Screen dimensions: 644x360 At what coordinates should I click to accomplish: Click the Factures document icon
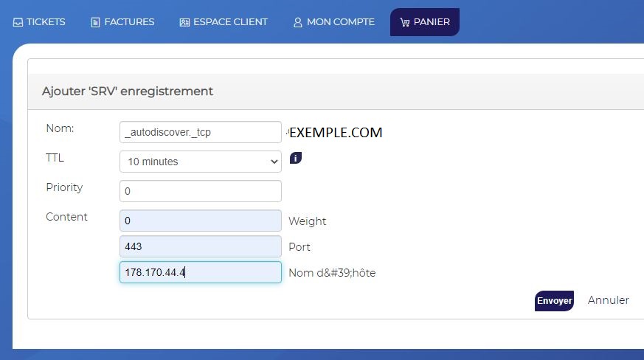95,22
